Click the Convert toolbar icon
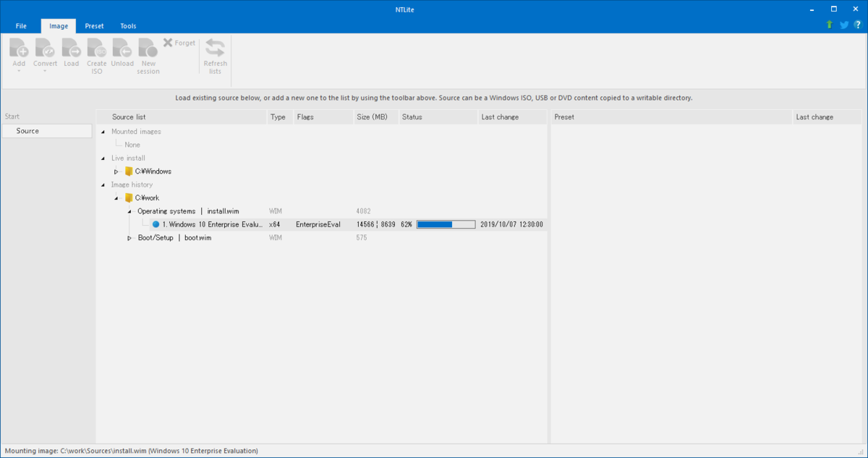 tap(45, 48)
